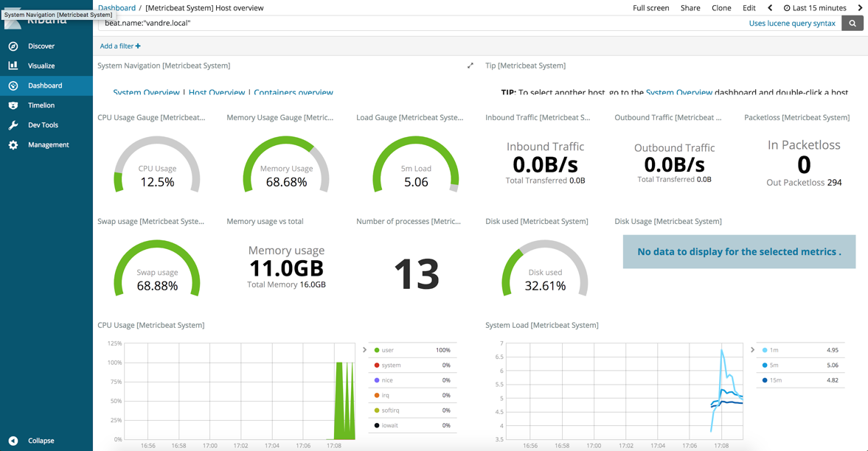Screen dimensions: 868x451
Task: Open Discover from the sidebar compass icon
Action: [13, 46]
